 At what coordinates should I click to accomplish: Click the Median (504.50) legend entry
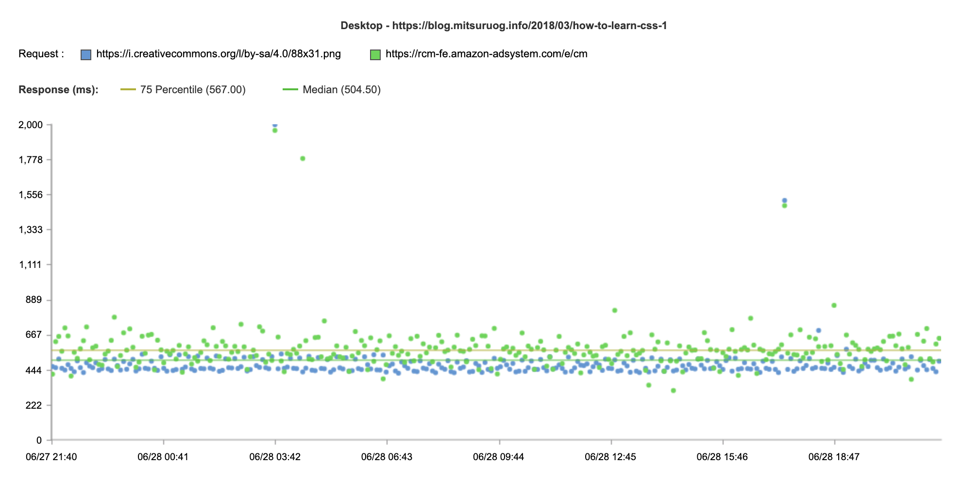click(341, 90)
